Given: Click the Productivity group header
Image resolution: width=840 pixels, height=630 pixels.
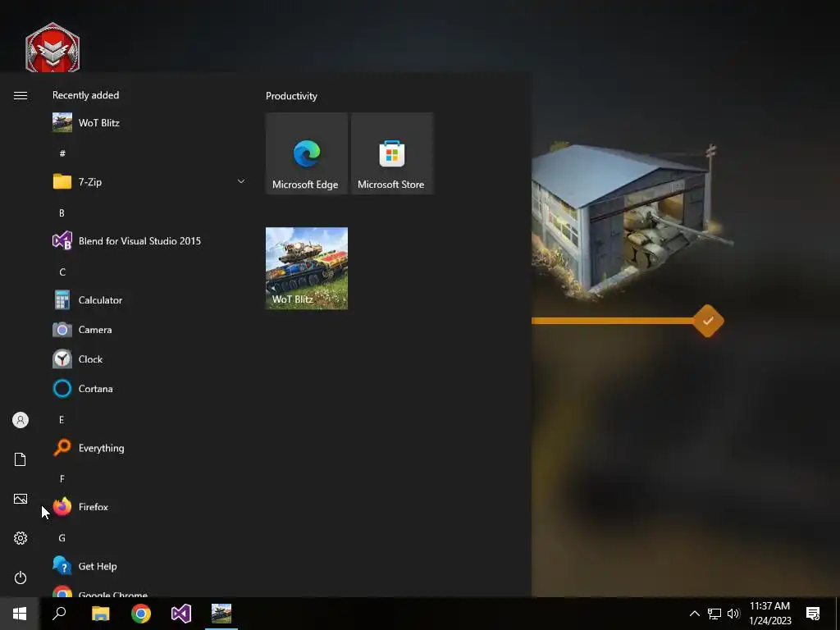Looking at the screenshot, I should tap(291, 96).
